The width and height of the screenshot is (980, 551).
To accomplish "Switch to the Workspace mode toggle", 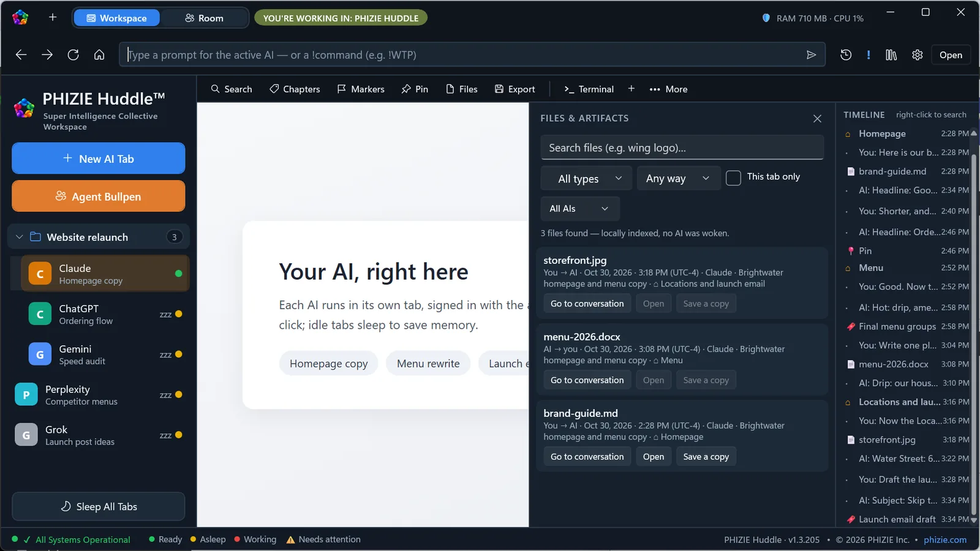I will point(116,18).
